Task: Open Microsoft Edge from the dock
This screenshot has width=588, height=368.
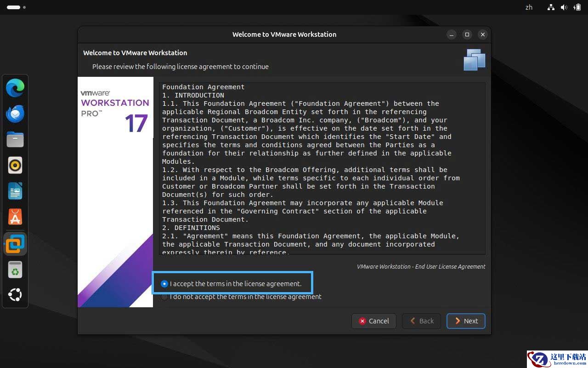Action: click(15, 88)
